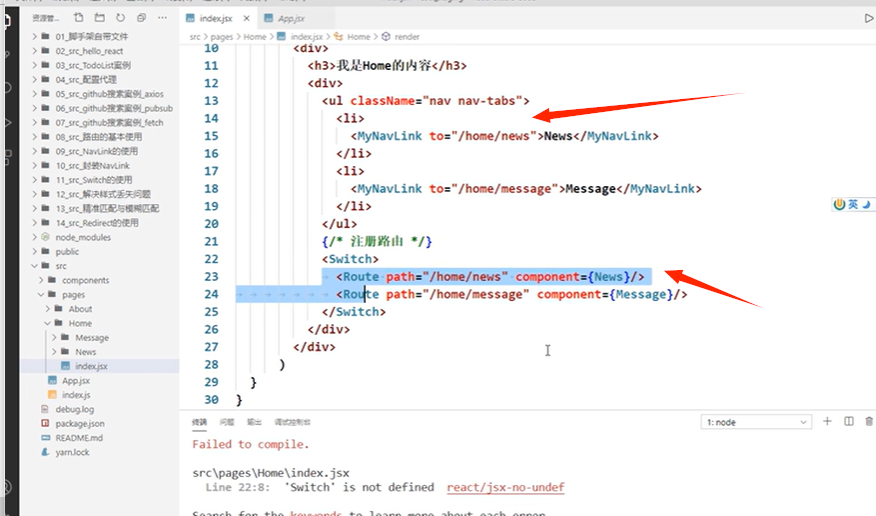Kill the terminal with the trash icon

[x=869, y=421]
